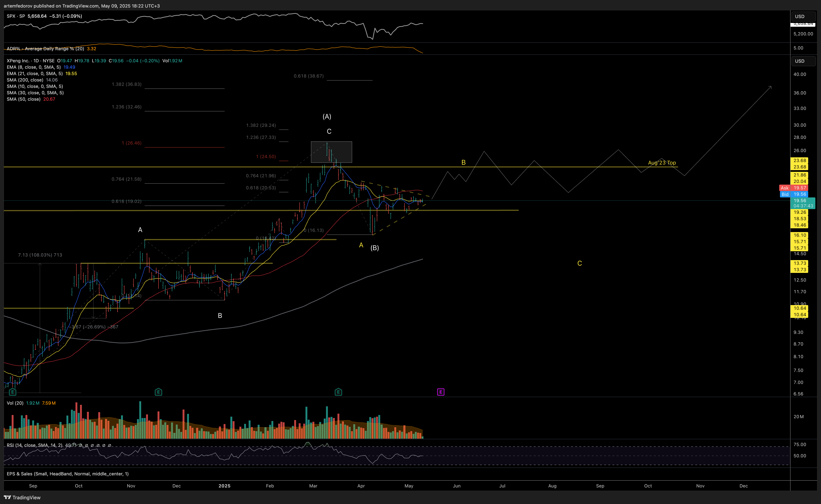Click the EPS & Sales indicator legend
The image size is (821, 504).
[x=68, y=474]
